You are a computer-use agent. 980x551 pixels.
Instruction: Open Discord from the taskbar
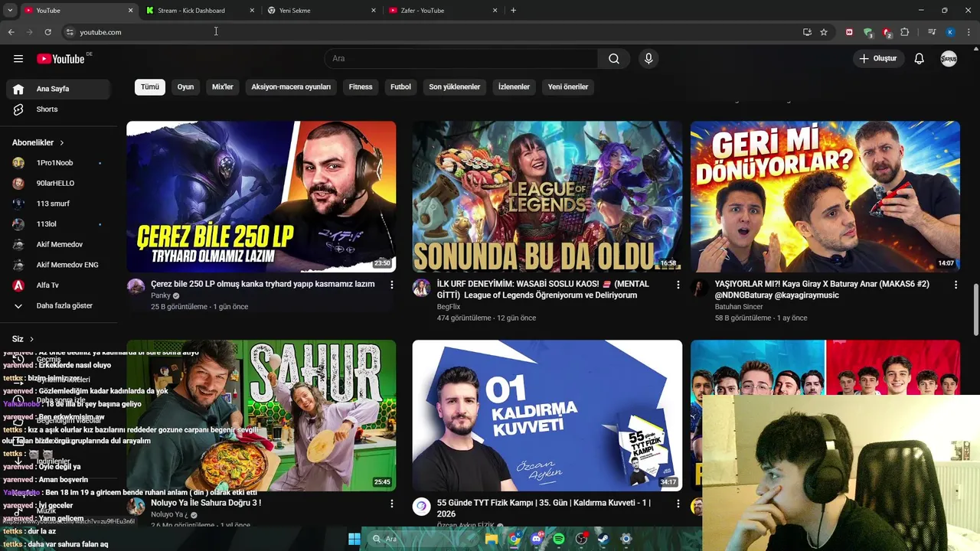537,539
